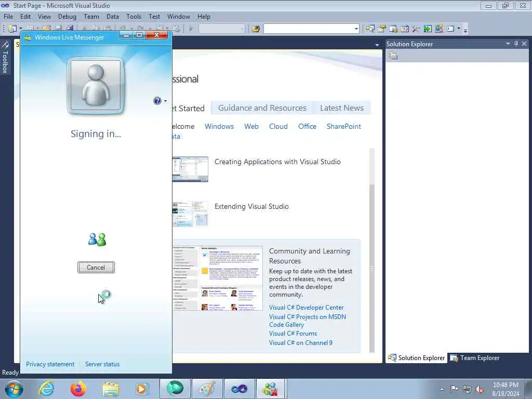This screenshot has width=532, height=399.
Task: Click the New Project toolbar icon
Action: click(12, 29)
